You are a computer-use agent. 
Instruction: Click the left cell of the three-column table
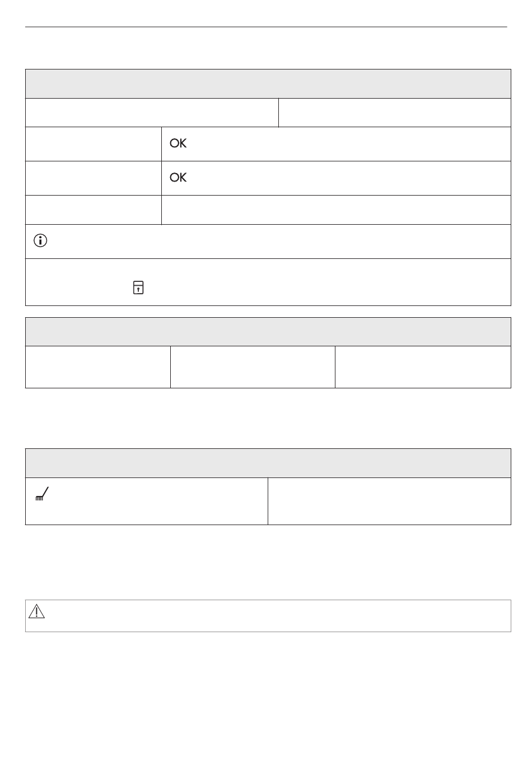[98, 367]
